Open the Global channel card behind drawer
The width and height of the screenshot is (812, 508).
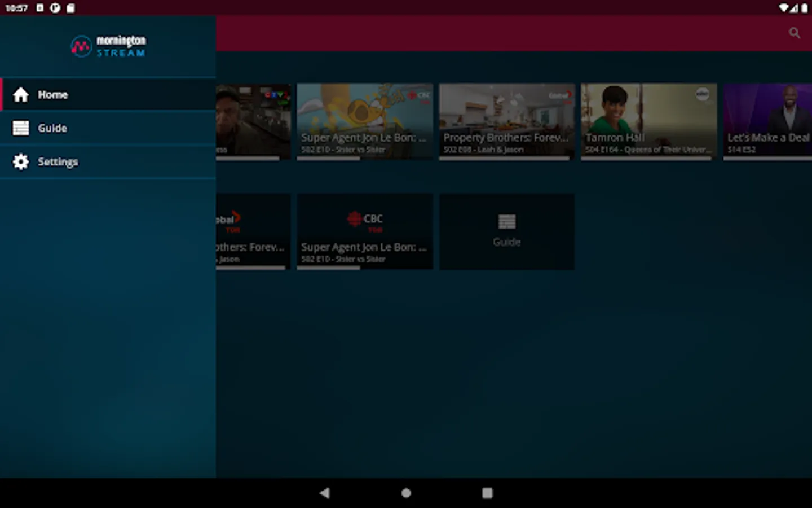[x=253, y=231]
